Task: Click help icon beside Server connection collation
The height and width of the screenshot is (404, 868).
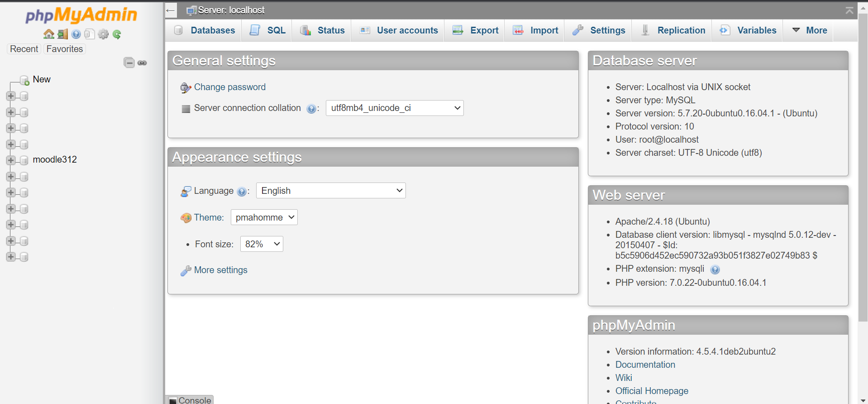Action: pos(311,109)
